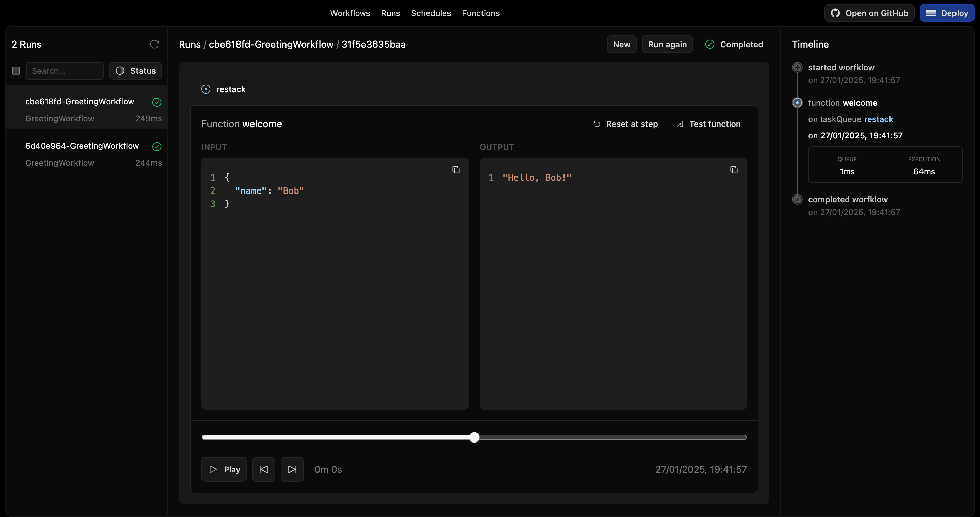Open the Workflows tab
This screenshot has height=517, width=980.
click(x=349, y=13)
